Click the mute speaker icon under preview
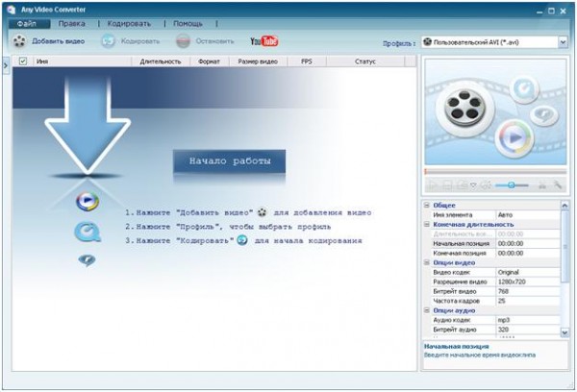577x392 pixels. pos(487,185)
